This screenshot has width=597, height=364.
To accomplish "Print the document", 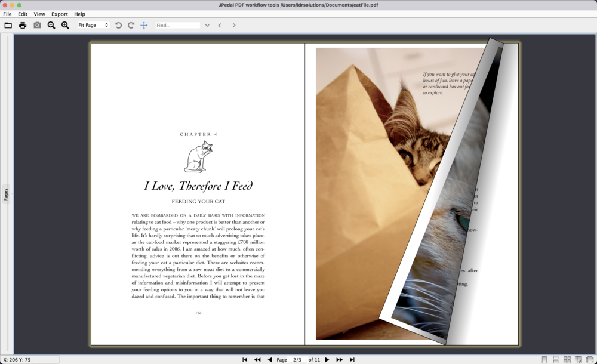I will 22,25.
